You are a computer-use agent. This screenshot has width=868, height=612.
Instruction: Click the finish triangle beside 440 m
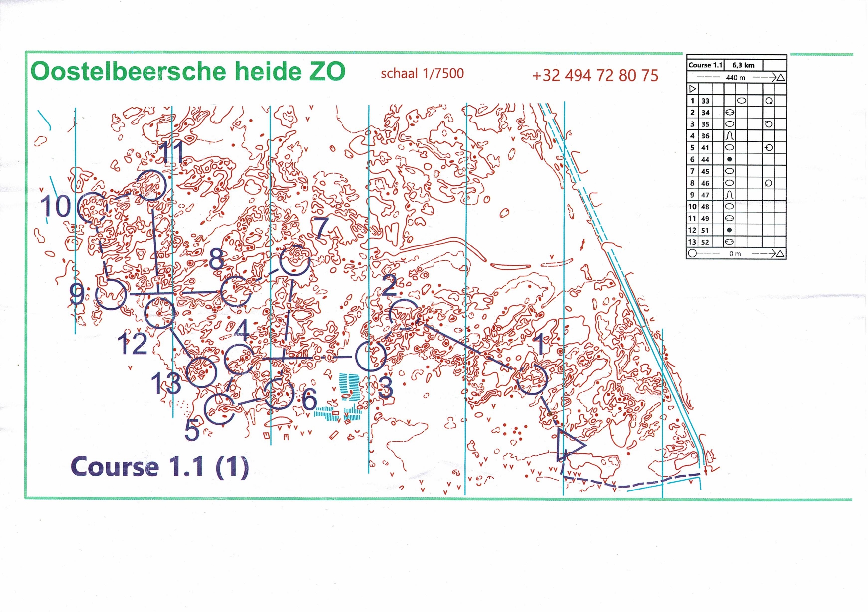click(x=781, y=77)
